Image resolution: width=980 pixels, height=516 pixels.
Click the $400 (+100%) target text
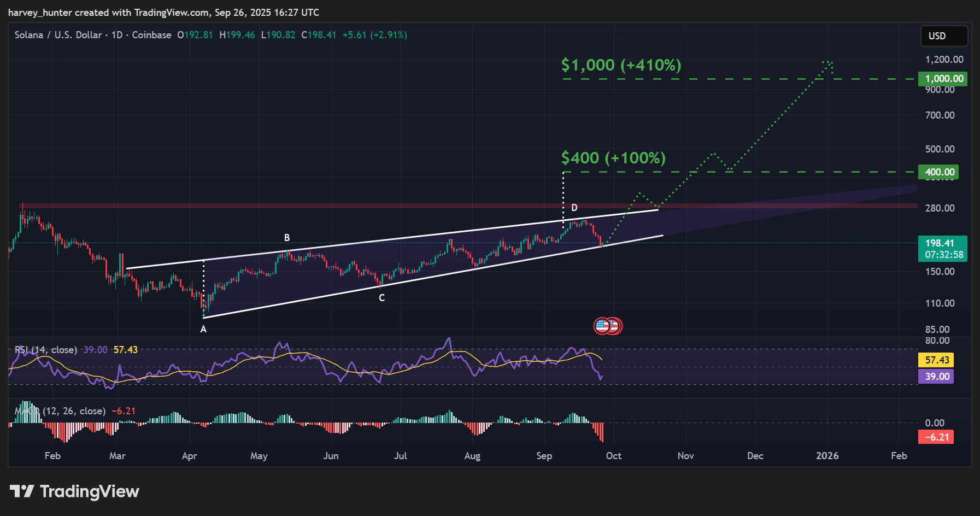coord(613,158)
